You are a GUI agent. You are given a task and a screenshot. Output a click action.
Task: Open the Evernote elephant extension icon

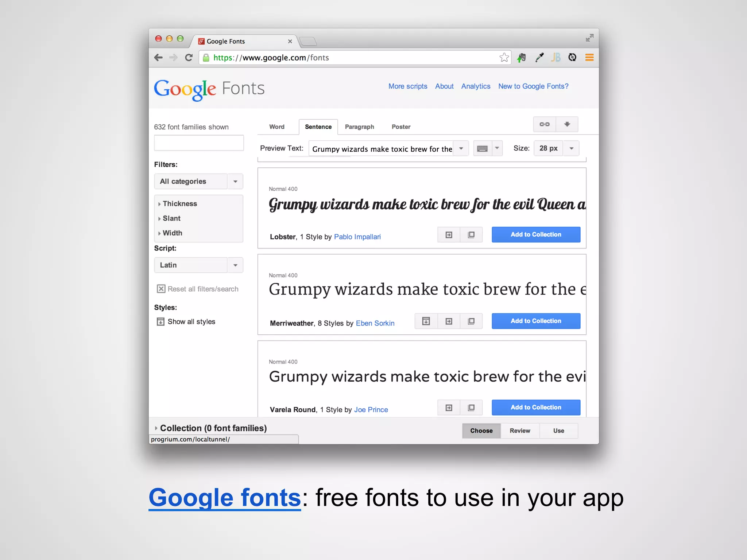(522, 57)
